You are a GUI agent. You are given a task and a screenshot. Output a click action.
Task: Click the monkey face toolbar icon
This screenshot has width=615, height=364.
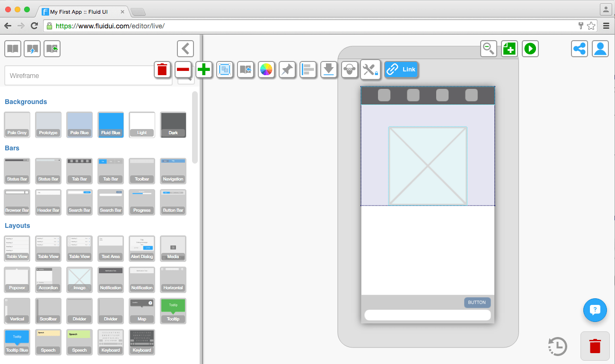coord(349,69)
